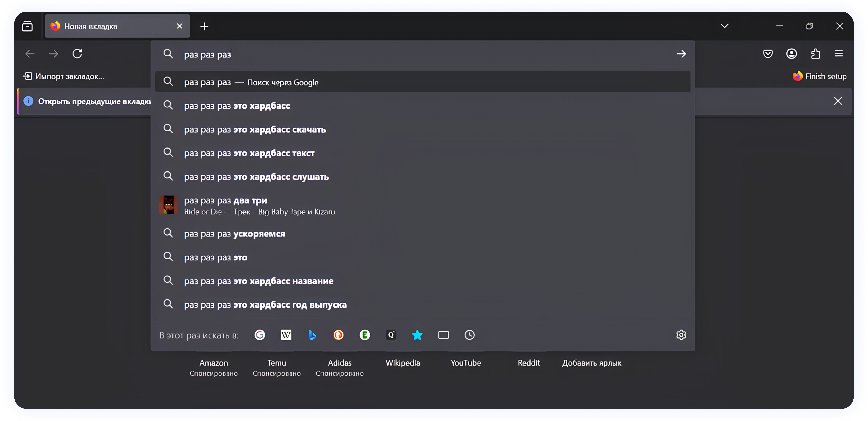This screenshot has height=421, width=868.
Task: Open a new tab with plus button
Action: pos(204,26)
